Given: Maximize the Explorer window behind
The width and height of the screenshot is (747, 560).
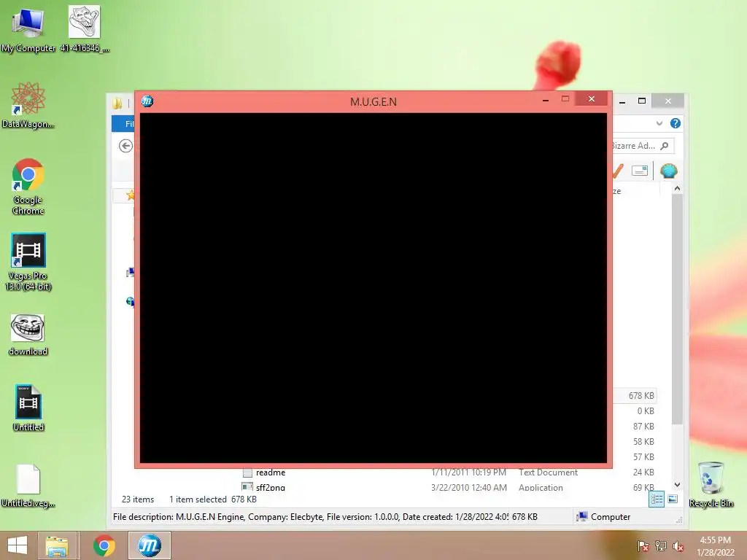Looking at the screenshot, I should (642, 101).
